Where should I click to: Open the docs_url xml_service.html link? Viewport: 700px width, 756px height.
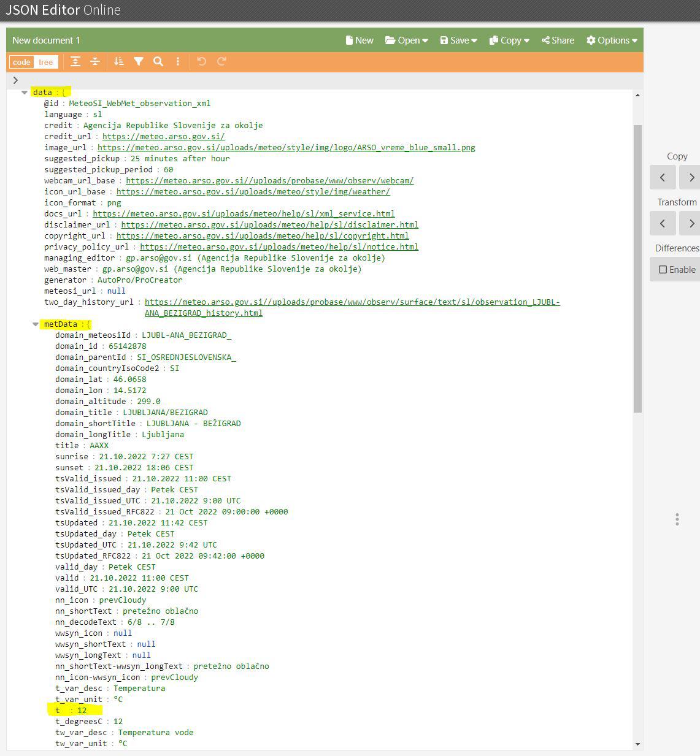pyautogui.click(x=244, y=214)
